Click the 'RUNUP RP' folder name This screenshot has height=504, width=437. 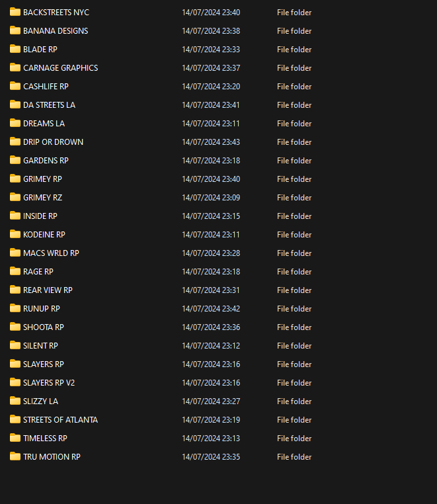tap(42, 309)
